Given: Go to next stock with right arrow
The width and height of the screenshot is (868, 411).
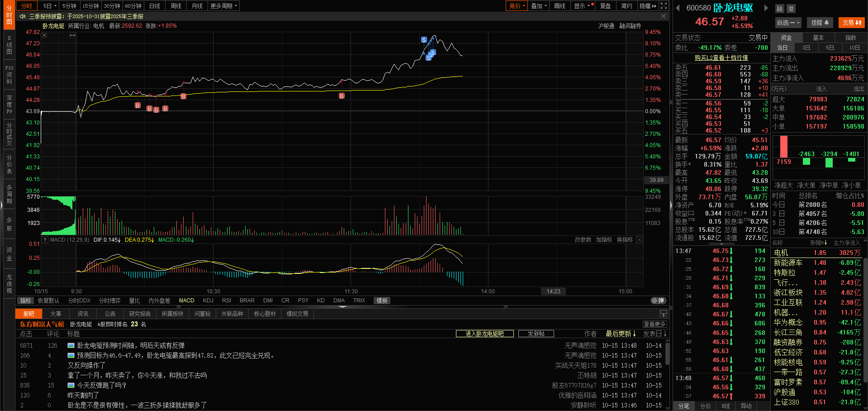Looking at the screenshot, I should 766,8.
